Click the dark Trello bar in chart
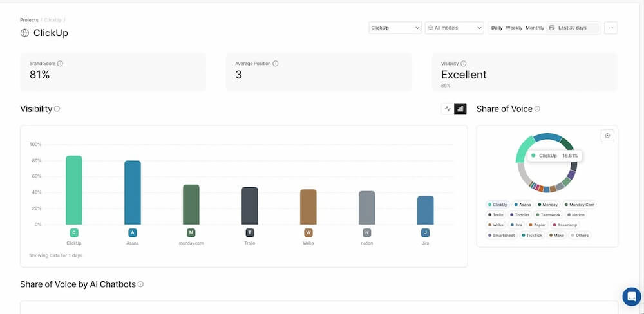This screenshot has width=644, height=314. 250,206
